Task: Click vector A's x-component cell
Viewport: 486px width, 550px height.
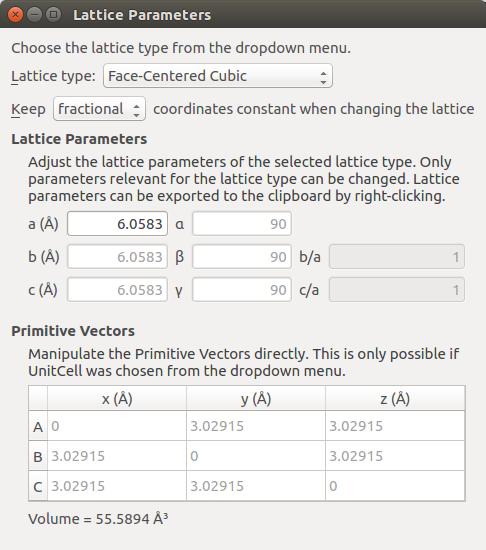Action: 117,426
